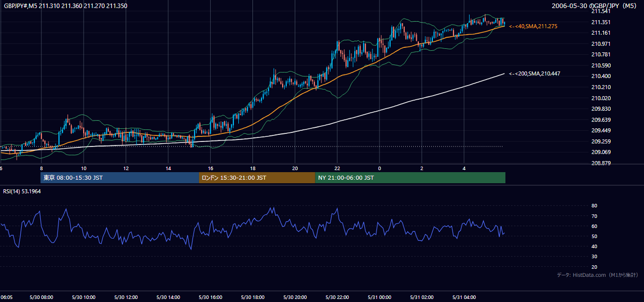
Task: Click price axis value 210.210
Action: (600, 87)
